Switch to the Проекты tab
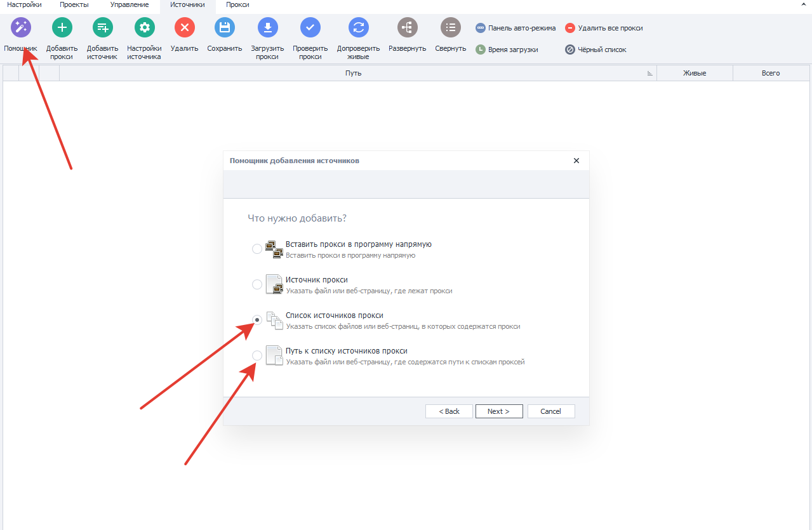 pyautogui.click(x=74, y=5)
